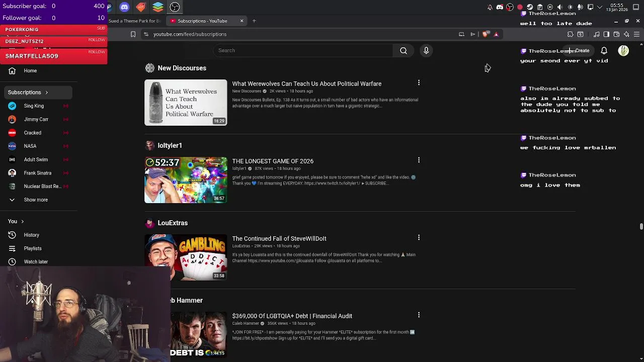
Task: Open the browser extensions puzzle icon
Action: tap(570, 34)
